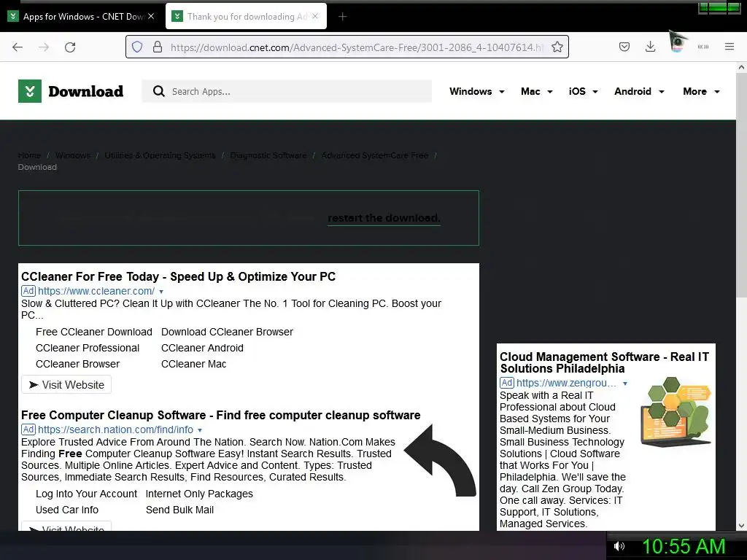Open the Downloads toolbar icon

pos(650,47)
